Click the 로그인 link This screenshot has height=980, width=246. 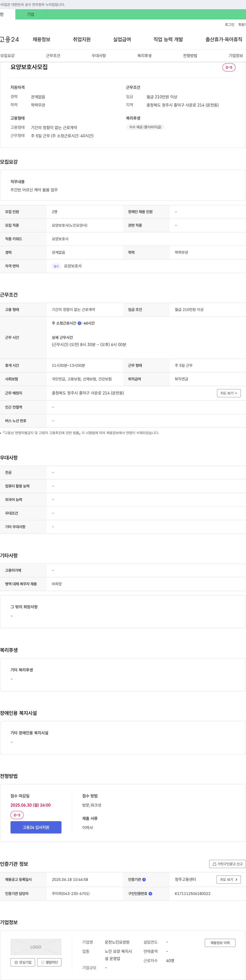(230, 25)
